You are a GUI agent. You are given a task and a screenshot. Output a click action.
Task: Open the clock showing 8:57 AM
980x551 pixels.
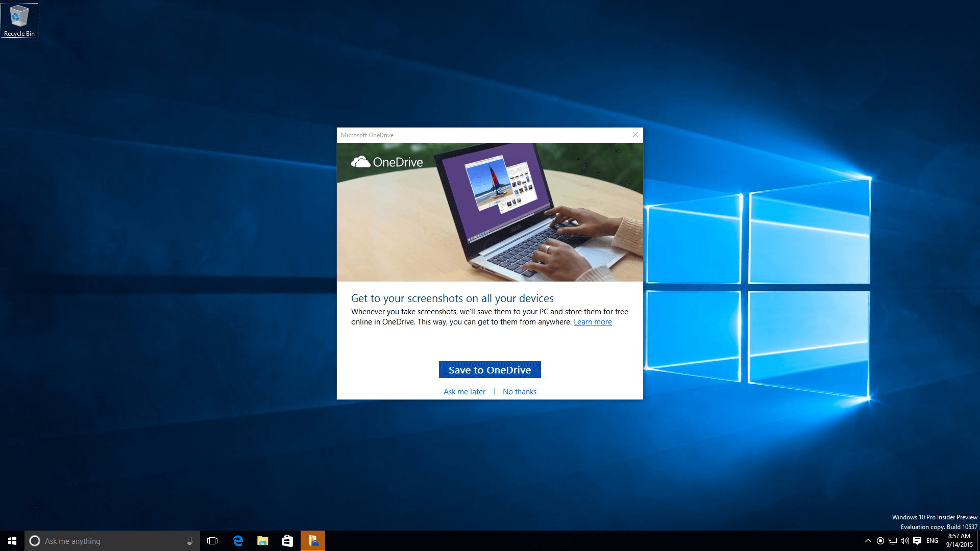click(x=960, y=540)
